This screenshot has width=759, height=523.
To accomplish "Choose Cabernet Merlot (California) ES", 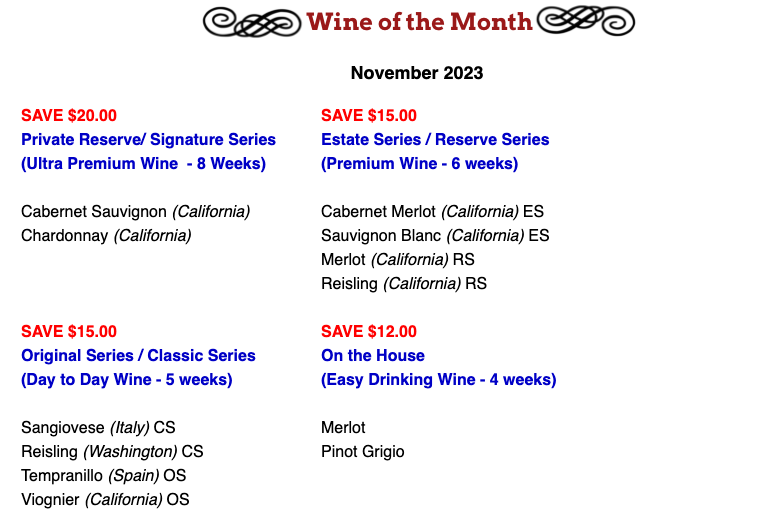I will pyautogui.click(x=432, y=212).
